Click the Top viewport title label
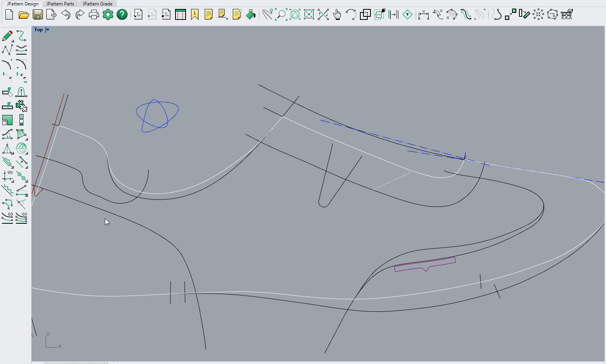 [x=38, y=30]
